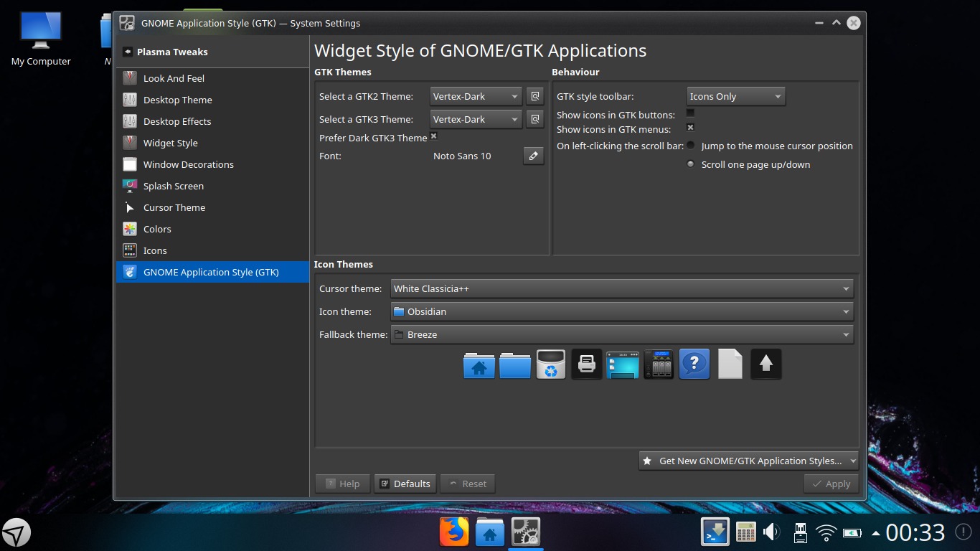Open the application launcher in panel corner
Image resolution: width=980 pixels, height=551 pixels.
coord(16,532)
